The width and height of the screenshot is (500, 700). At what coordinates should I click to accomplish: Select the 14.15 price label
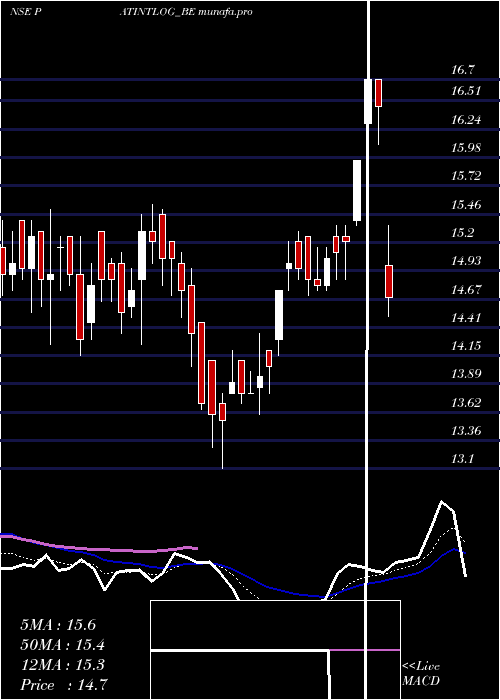pyautogui.click(x=466, y=346)
